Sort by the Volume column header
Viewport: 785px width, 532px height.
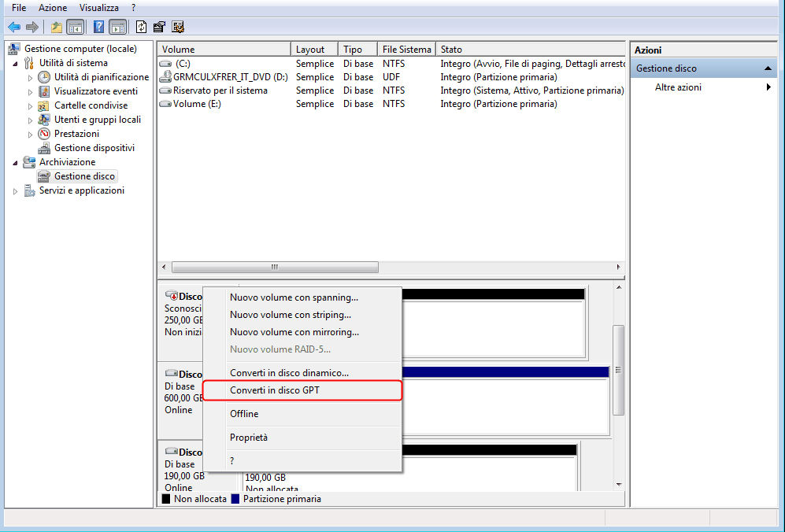pyautogui.click(x=224, y=49)
